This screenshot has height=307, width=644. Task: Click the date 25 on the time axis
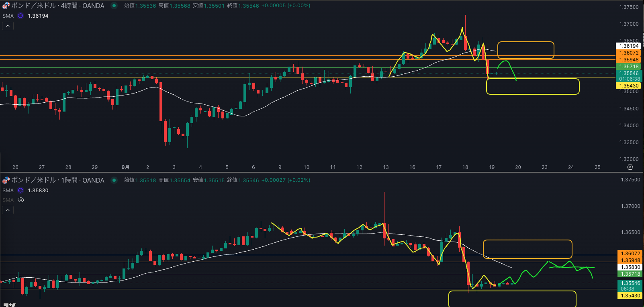click(x=597, y=167)
